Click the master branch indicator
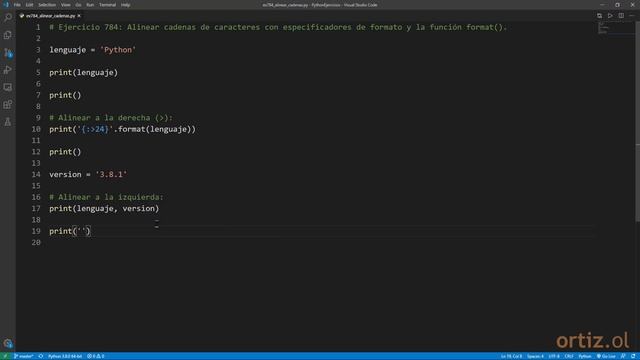640x360 pixels. [24, 356]
